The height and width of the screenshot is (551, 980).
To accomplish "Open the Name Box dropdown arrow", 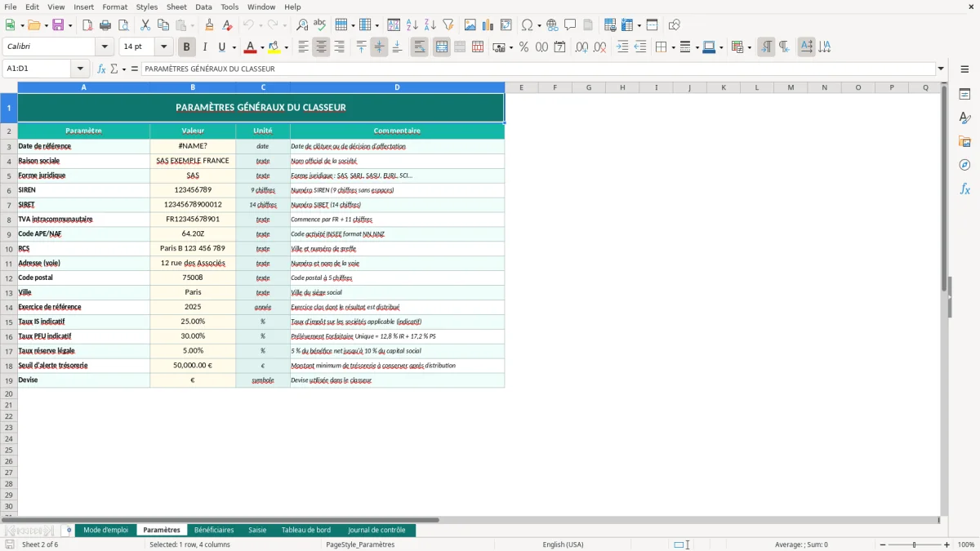I will click(x=80, y=69).
